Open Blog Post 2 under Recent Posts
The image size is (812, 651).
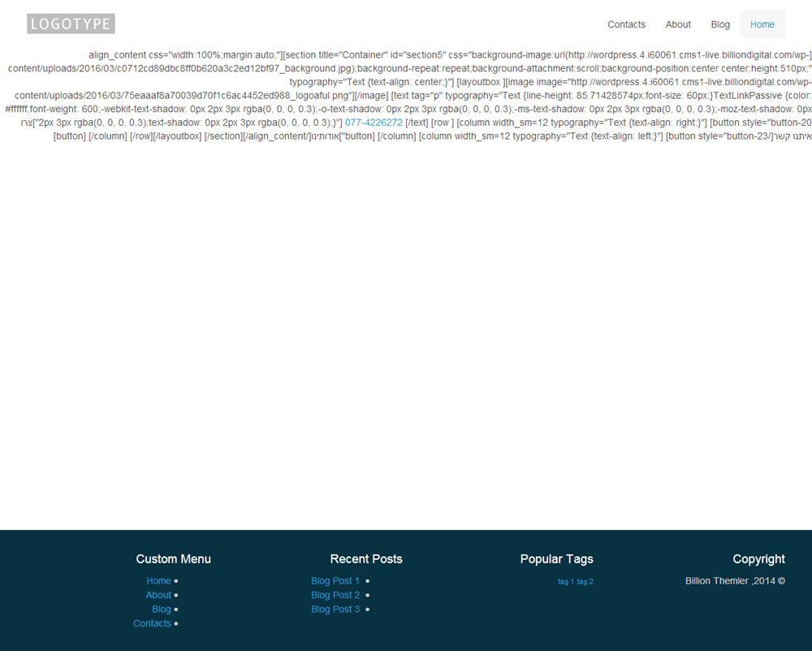coord(335,595)
